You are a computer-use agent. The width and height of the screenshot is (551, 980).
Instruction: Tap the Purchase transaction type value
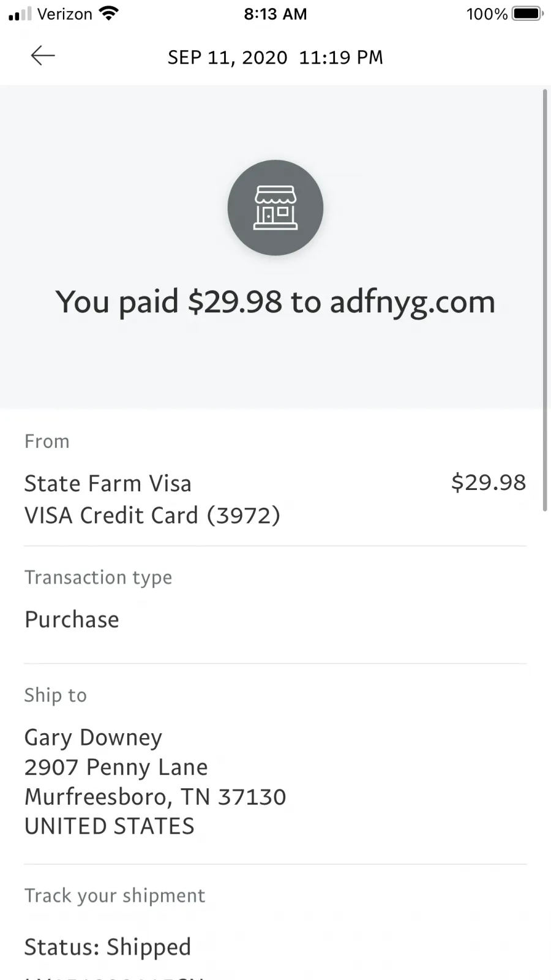pos(72,619)
